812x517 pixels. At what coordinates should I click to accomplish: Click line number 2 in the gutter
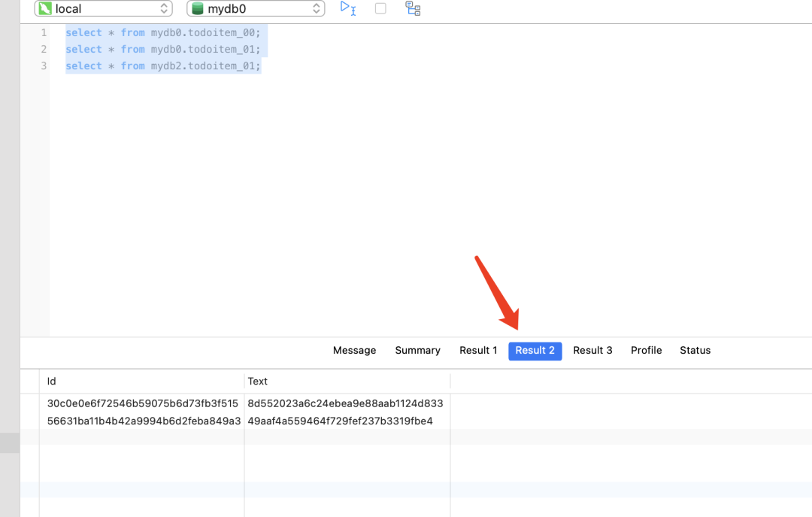(x=44, y=49)
